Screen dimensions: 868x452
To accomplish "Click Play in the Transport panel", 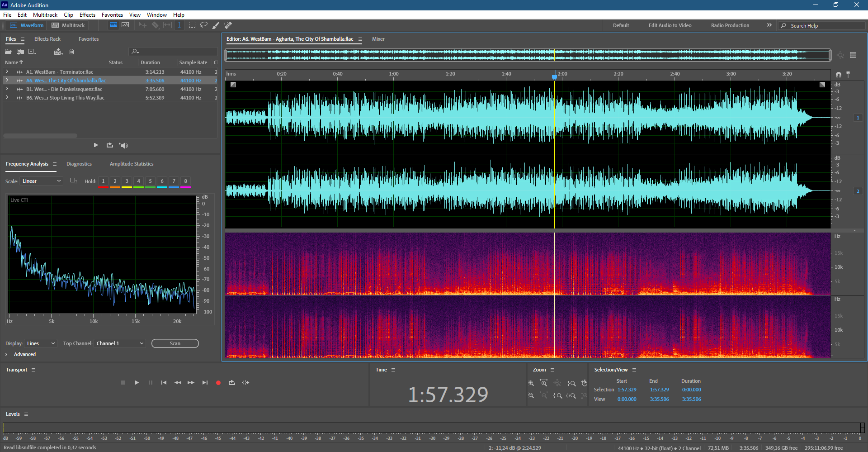I will [137, 383].
